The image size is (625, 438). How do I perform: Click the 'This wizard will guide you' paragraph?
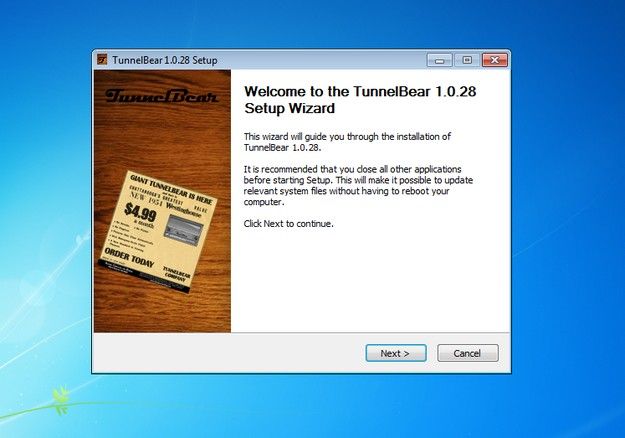click(347, 142)
